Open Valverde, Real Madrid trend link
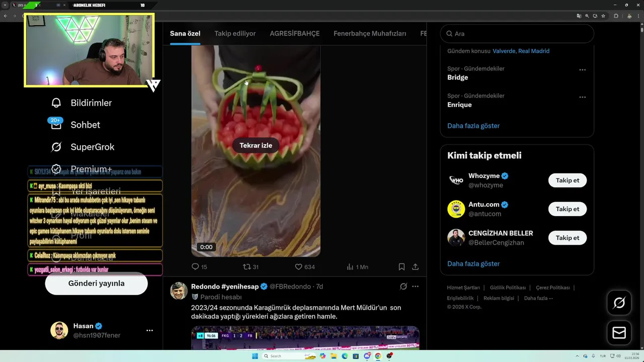This screenshot has height=362, width=644. [x=521, y=51]
